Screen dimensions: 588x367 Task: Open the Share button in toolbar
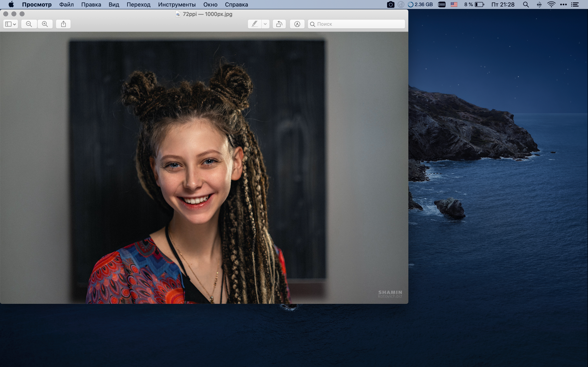pyautogui.click(x=63, y=24)
